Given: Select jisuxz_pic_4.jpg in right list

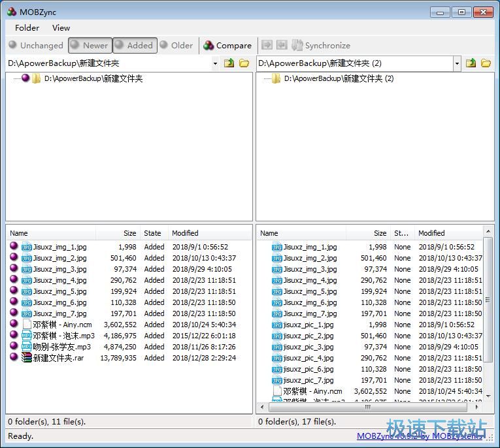Looking at the screenshot, I should click(x=308, y=358).
